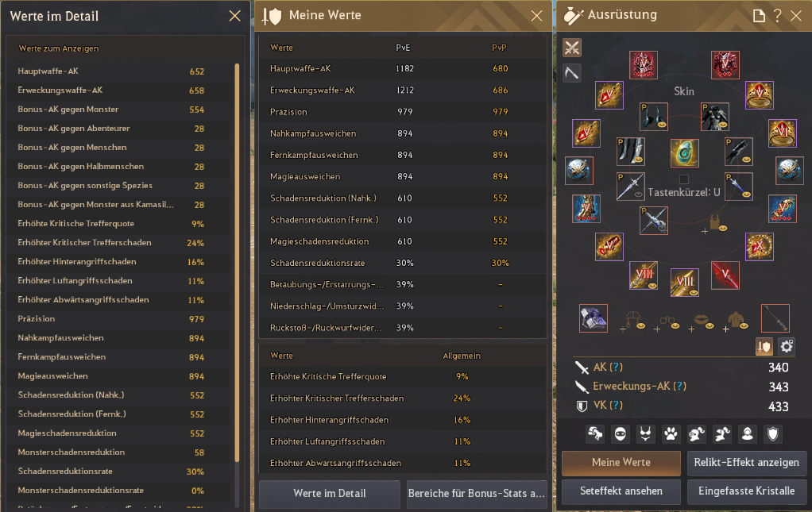Screen dimensions: 812x512
Task: Click the sword-and-shield stats toggle icon
Action: pyautogui.click(x=765, y=346)
